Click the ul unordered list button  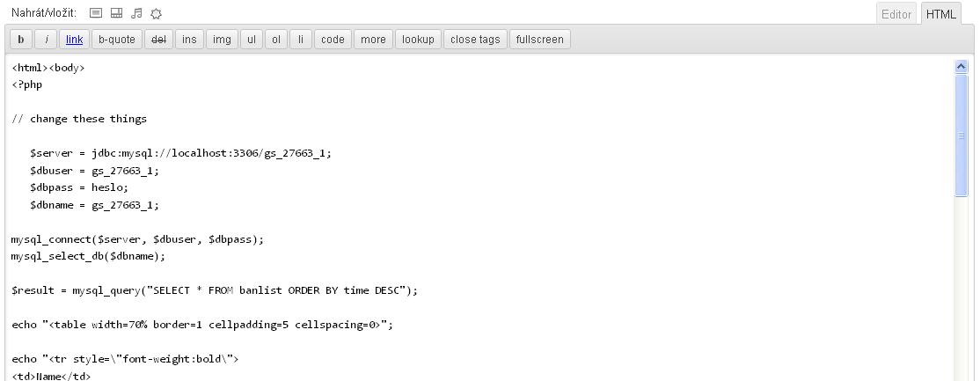(x=252, y=40)
